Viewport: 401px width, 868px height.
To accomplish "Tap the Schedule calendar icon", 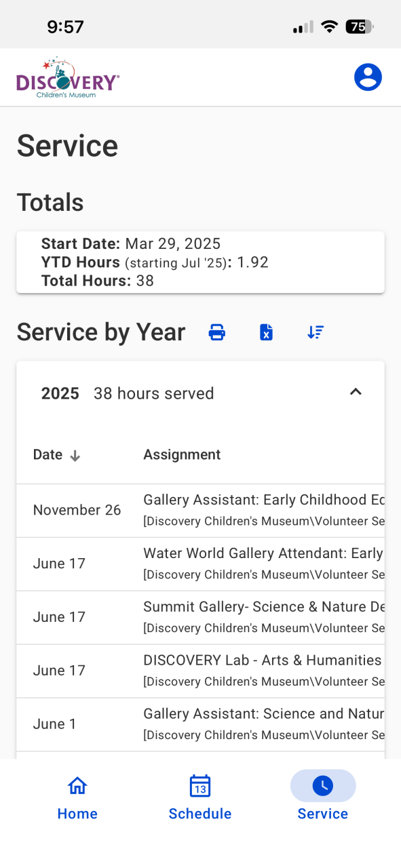I will pos(200,785).
